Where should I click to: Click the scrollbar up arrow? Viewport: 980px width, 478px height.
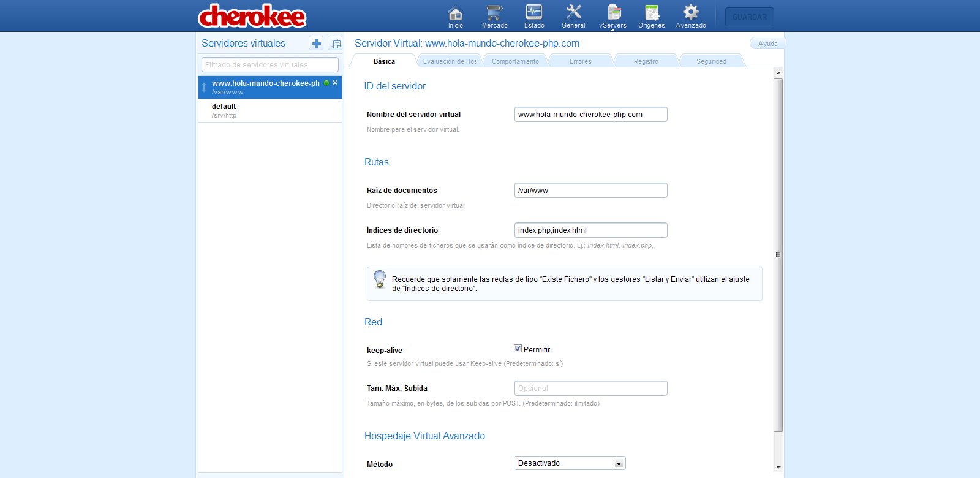pyautogui.click(x=778, y=72)
